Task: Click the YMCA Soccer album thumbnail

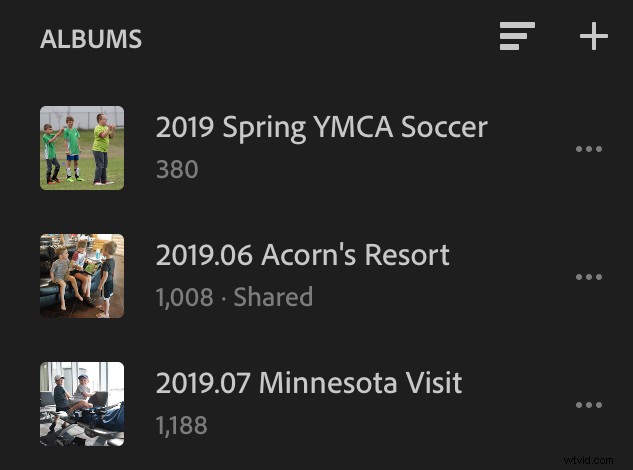Action: pyautogui.click(x=82, y=148)
